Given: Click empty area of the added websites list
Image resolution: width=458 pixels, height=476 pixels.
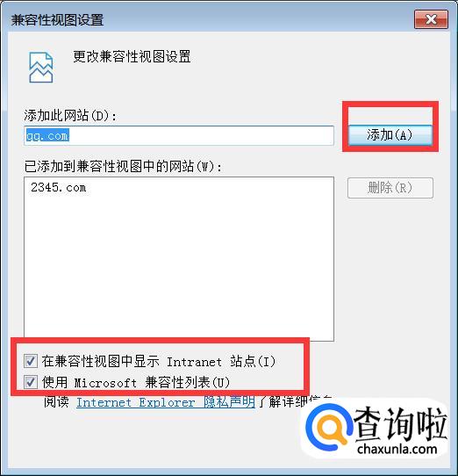Looking at the screenshot, I should point(179,267).
